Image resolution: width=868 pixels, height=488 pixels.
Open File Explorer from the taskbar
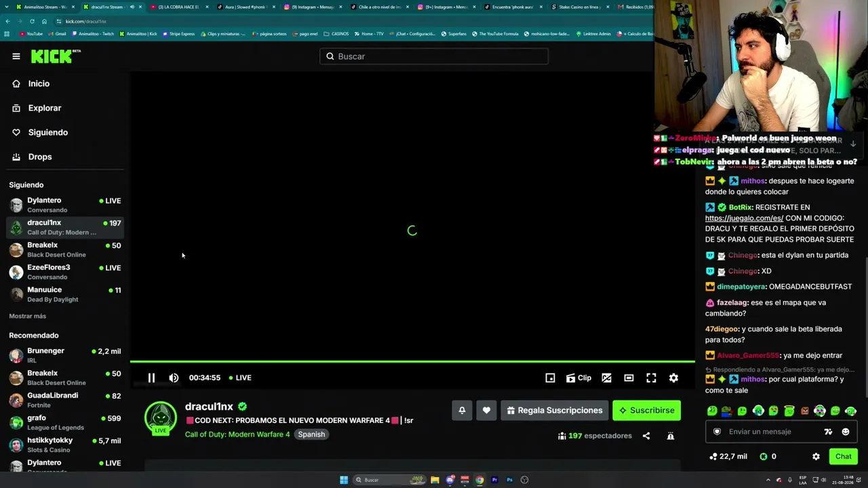click(x=435, y=480)
